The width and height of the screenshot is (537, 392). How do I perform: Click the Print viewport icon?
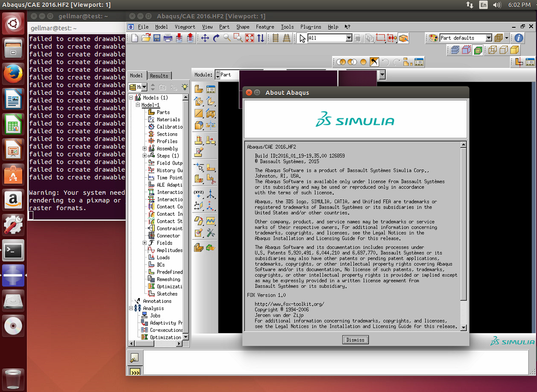[168, 38]
